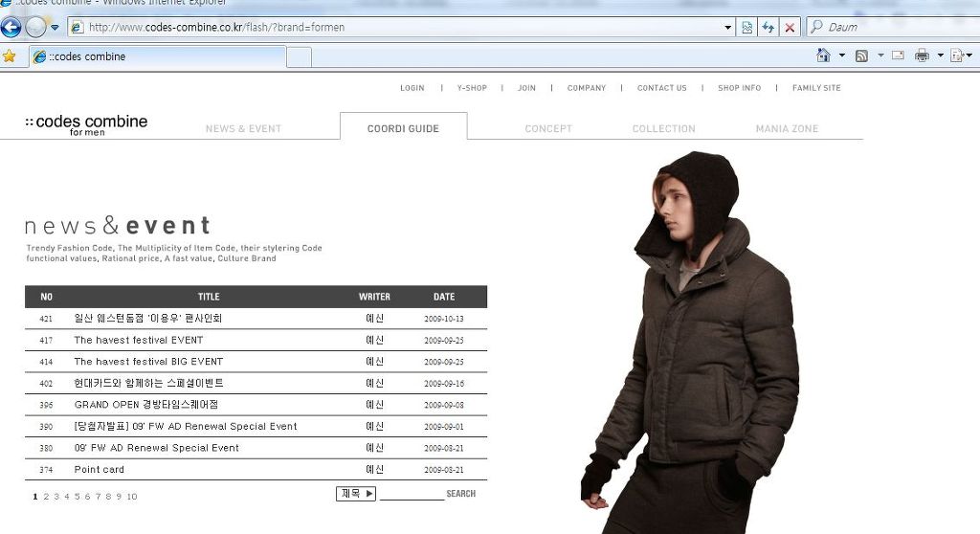Open post 380 09' FW AD Renewal Special Event
This screenshot has height=534, width=980.
[156, 448]
